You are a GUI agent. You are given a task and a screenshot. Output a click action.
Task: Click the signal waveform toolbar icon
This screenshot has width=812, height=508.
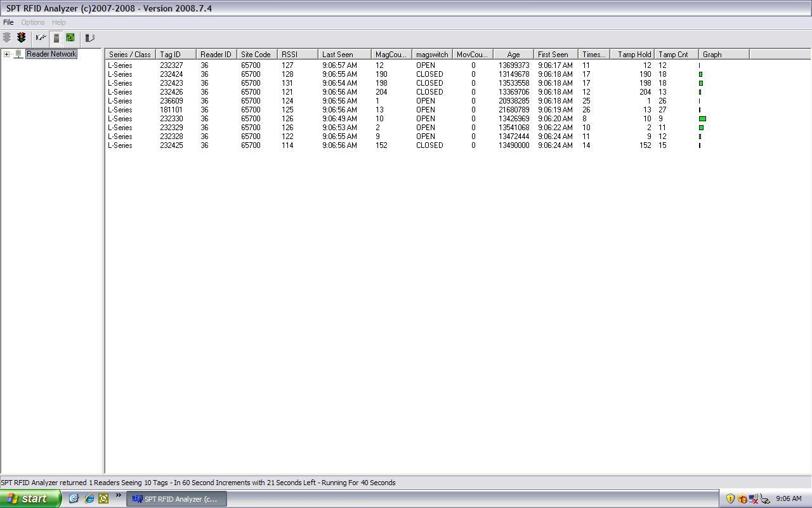coord(41,38)
